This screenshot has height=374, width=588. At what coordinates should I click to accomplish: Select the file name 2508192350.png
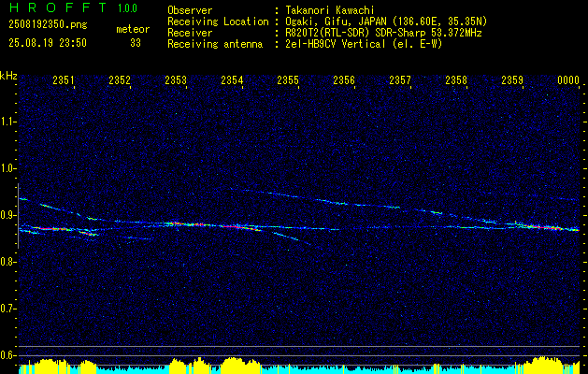click(x=48, y=25)
